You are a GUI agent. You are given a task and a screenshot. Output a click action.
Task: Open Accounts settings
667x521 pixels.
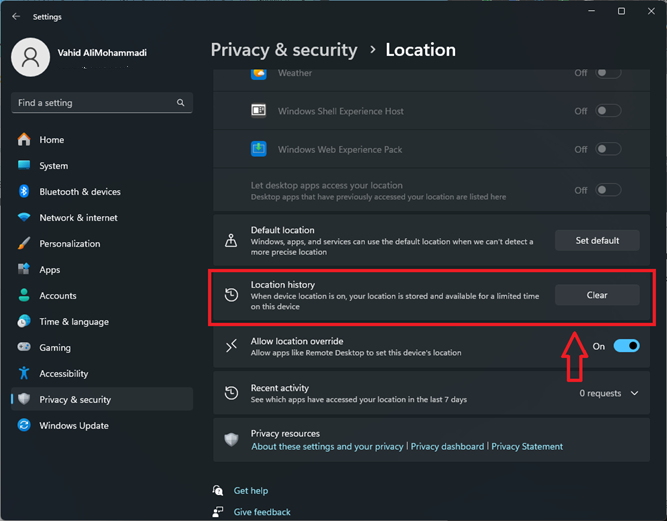(102, 295)
